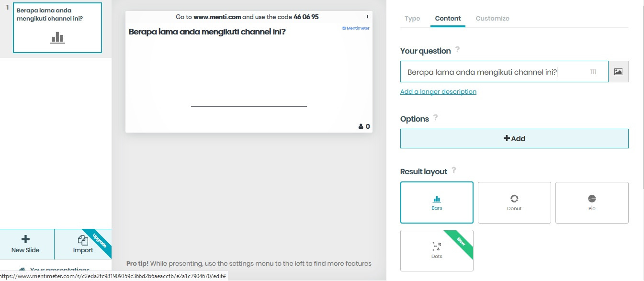Select the Donut result layout
Viewport: 644px width, 281px height.
(x=514, y=202)
